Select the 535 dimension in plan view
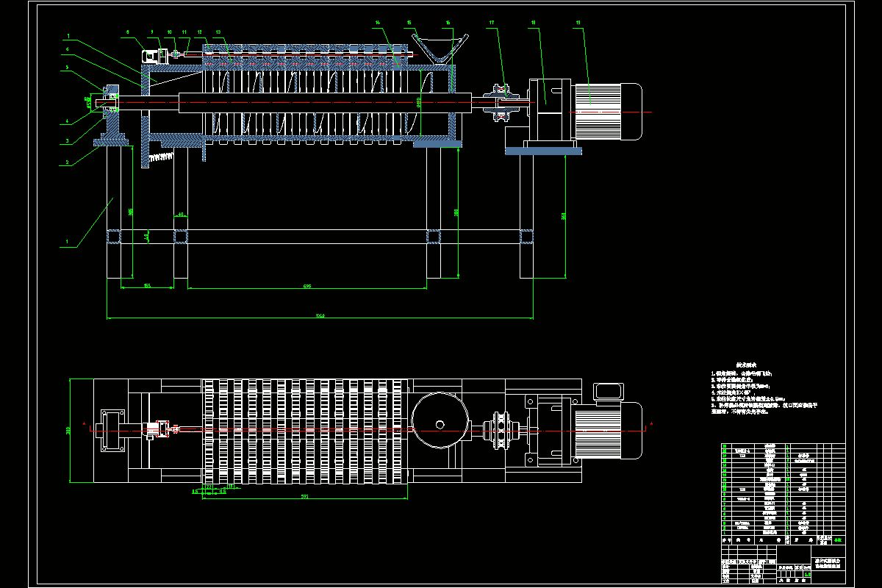This screenshot has width=882, height=588. point(304,496)
